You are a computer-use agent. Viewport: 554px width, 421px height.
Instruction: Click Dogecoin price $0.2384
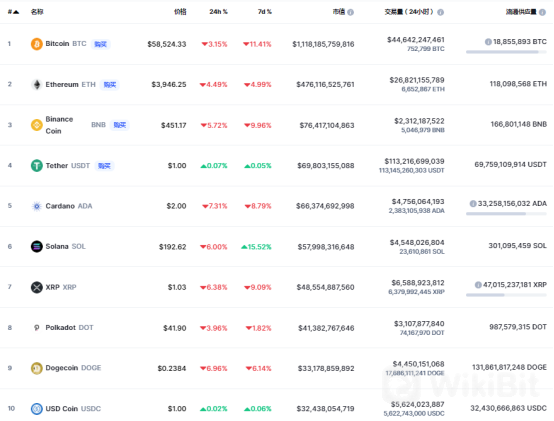pyautogui.click(x=172, y=368)
